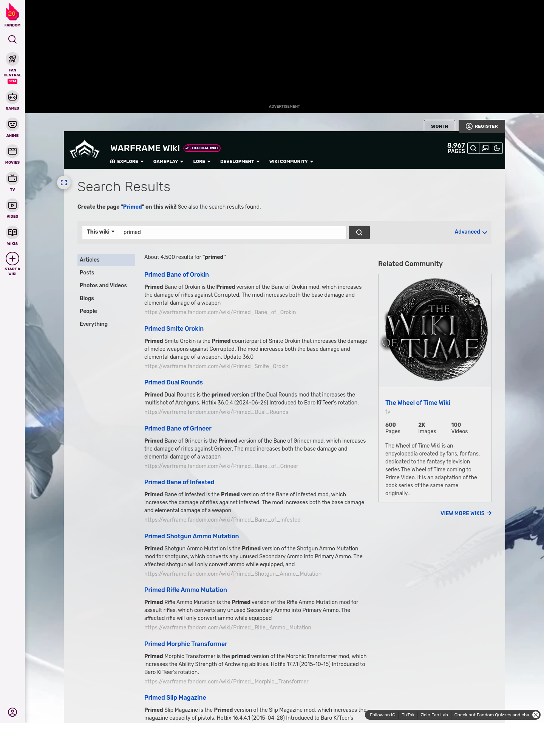The width and height of the screenshot is (544, 756).
Task: Open the Games controller icon
Action: point(12,97)
